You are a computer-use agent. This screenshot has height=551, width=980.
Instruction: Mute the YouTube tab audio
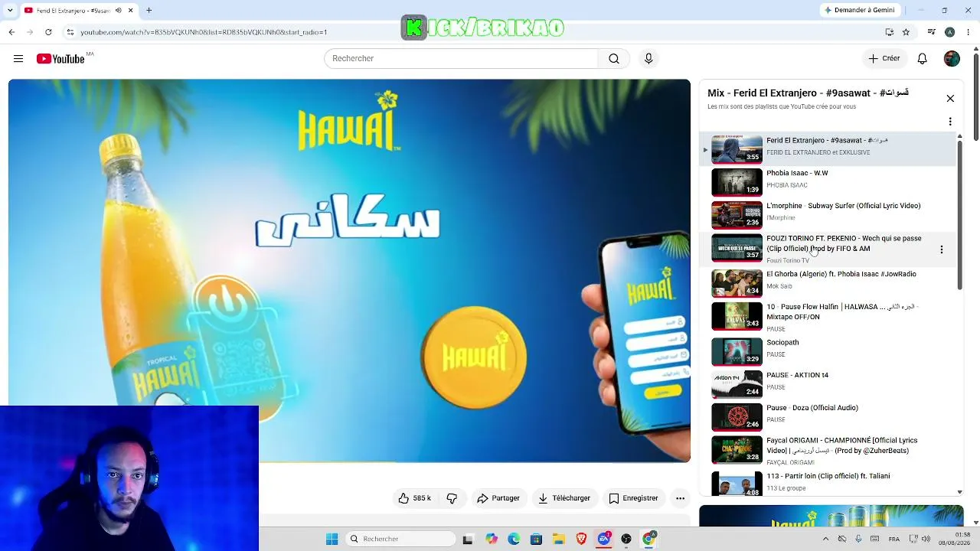(118, 11)
